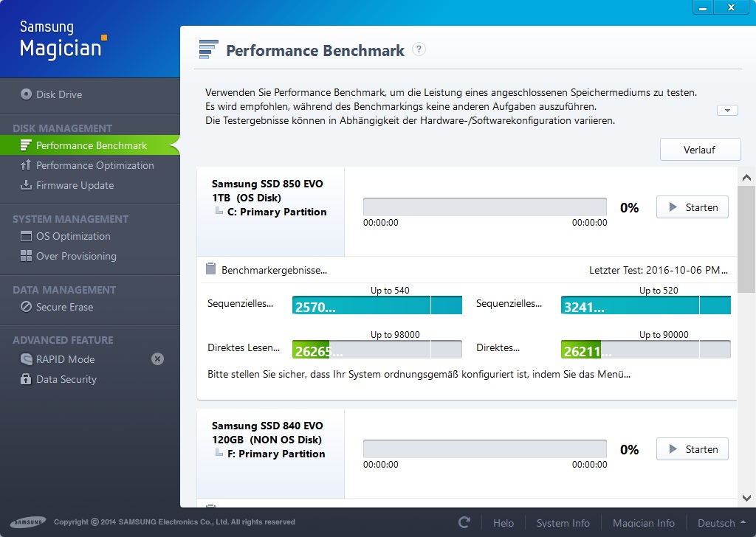Viewport: 756px width, 537px height.
Task: Click the Over Provisioning grid icon
Action: [26, 256]
